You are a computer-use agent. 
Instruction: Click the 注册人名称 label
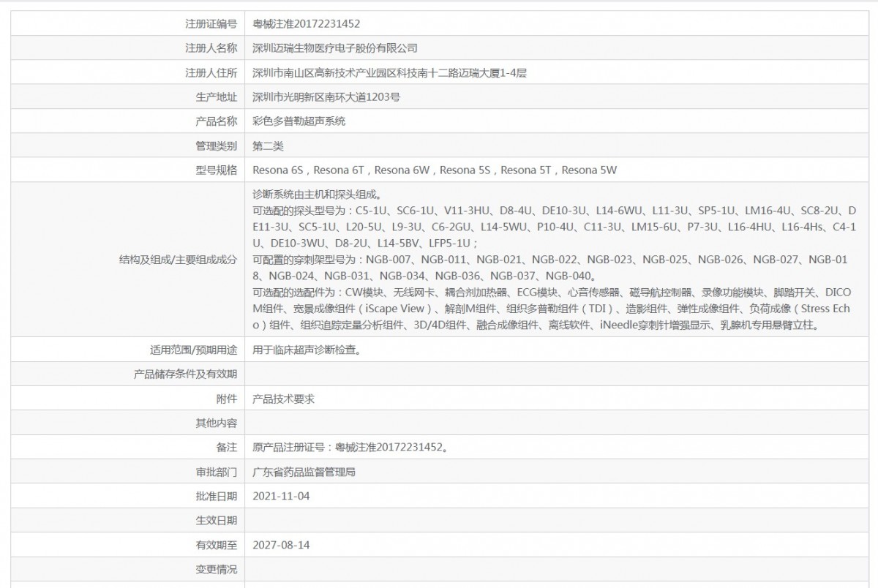pyautogui.click(x=211, y=48)
